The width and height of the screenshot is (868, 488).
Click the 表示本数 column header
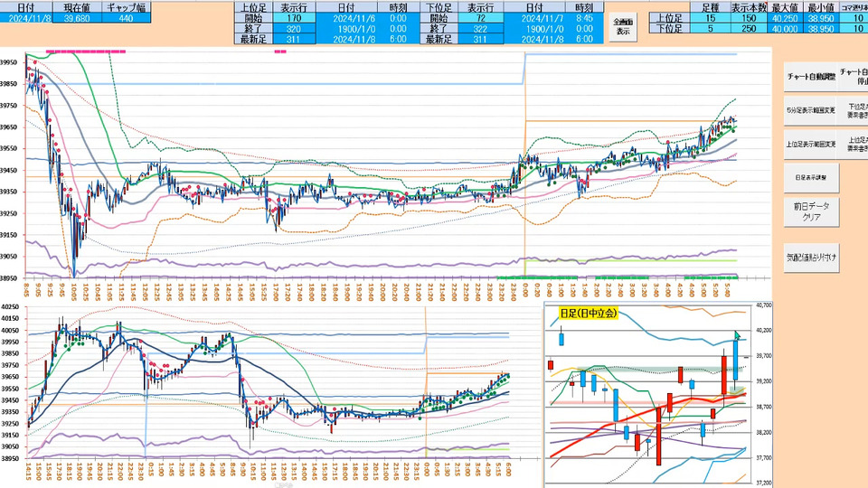pyautogui.click(x=749, y=8)
